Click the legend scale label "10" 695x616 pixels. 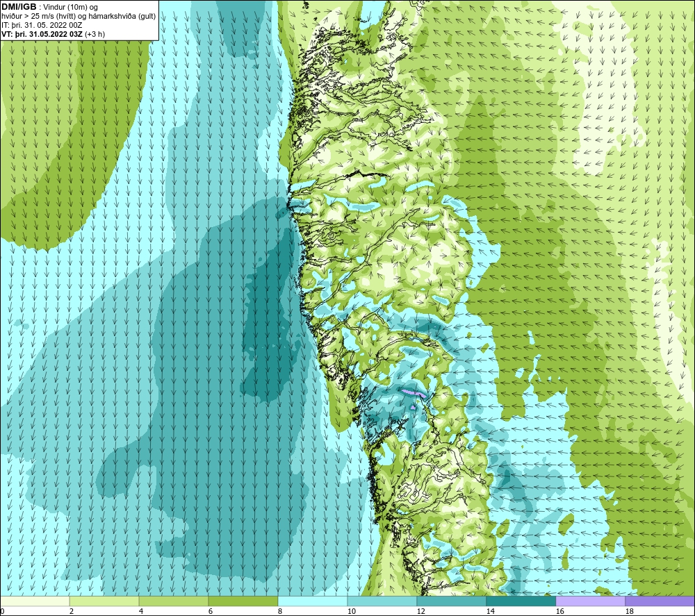click(x=352, y=612)
